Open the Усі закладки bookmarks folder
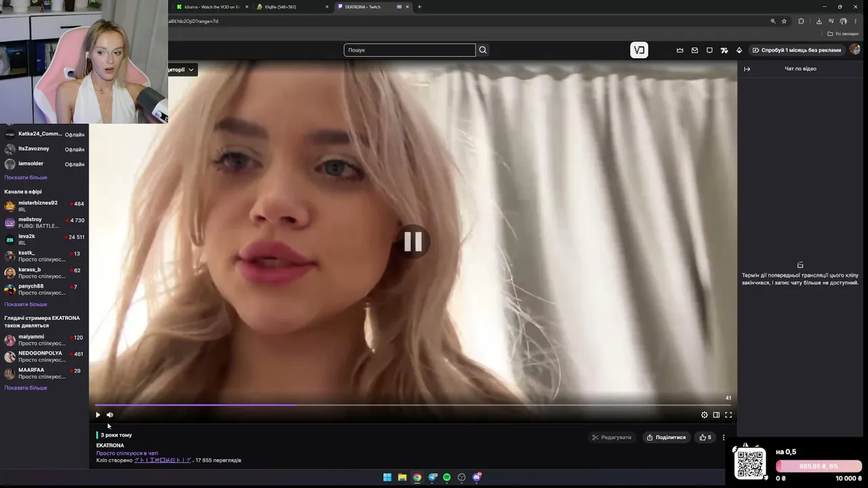This screenshot has height=488, width=868. (843, 34)
